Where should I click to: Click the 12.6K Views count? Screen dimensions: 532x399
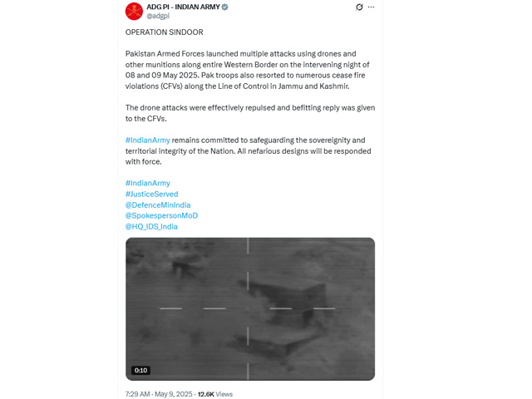pyautogui.click(x=215, y=394)
